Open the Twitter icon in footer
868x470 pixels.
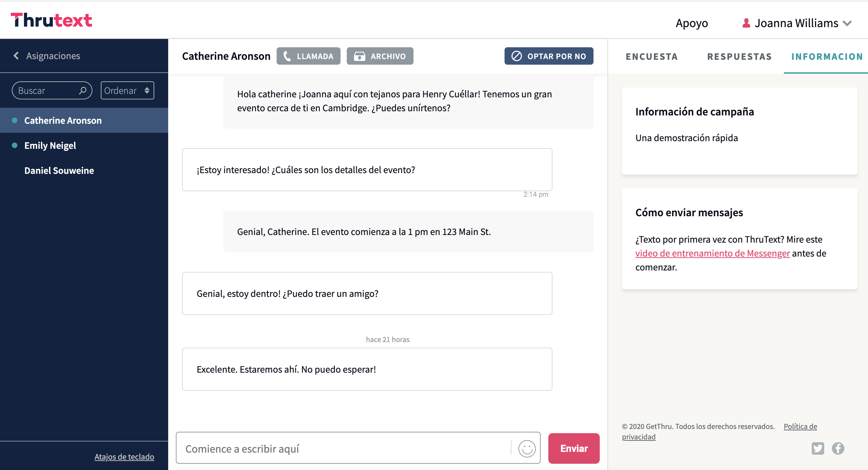coord(818,448)
